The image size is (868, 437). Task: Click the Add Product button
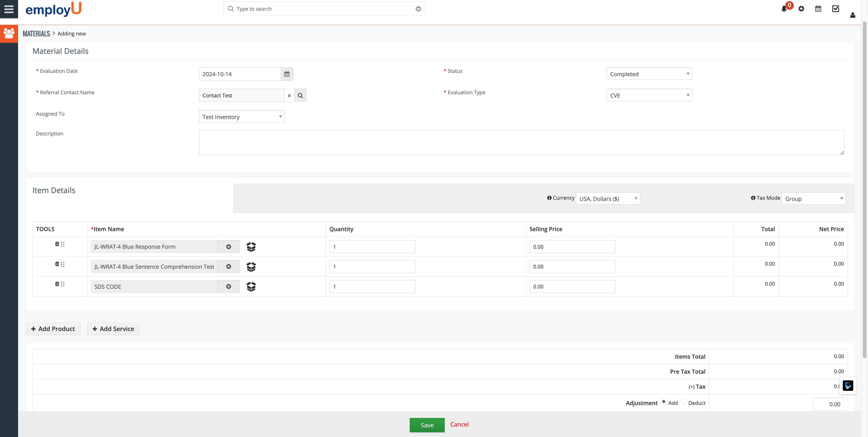tap(53, 329)
